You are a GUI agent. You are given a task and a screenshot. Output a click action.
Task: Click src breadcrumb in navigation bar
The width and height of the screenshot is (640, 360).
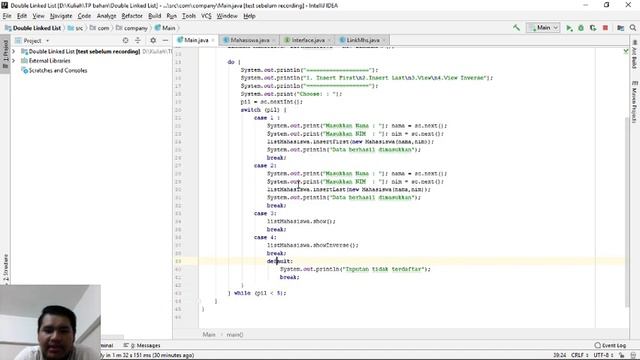click(76, 28)
